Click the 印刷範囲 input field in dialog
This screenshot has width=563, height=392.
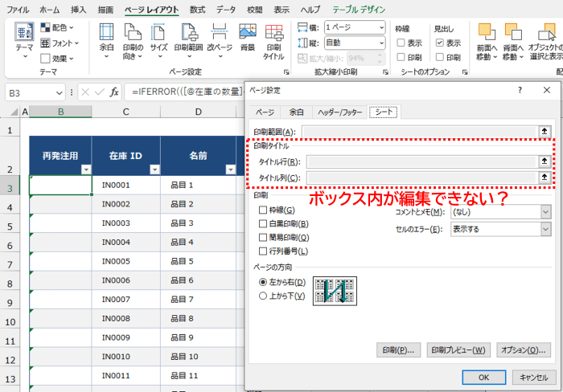(x=420, y=132)
